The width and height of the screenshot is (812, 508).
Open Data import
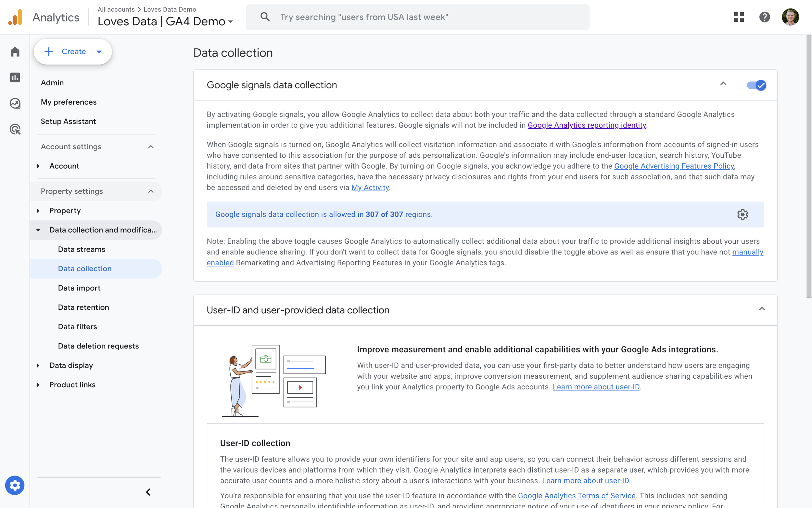[79, 288]
